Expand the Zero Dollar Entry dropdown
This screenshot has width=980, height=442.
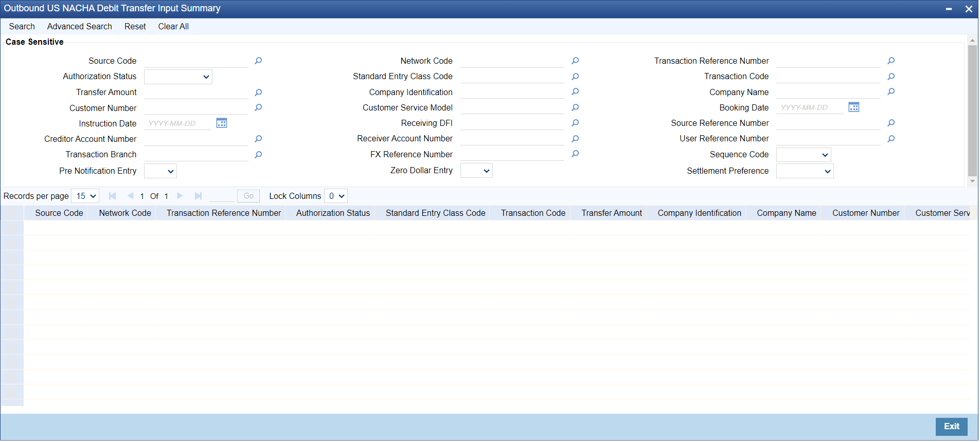[x=476, y=171]
